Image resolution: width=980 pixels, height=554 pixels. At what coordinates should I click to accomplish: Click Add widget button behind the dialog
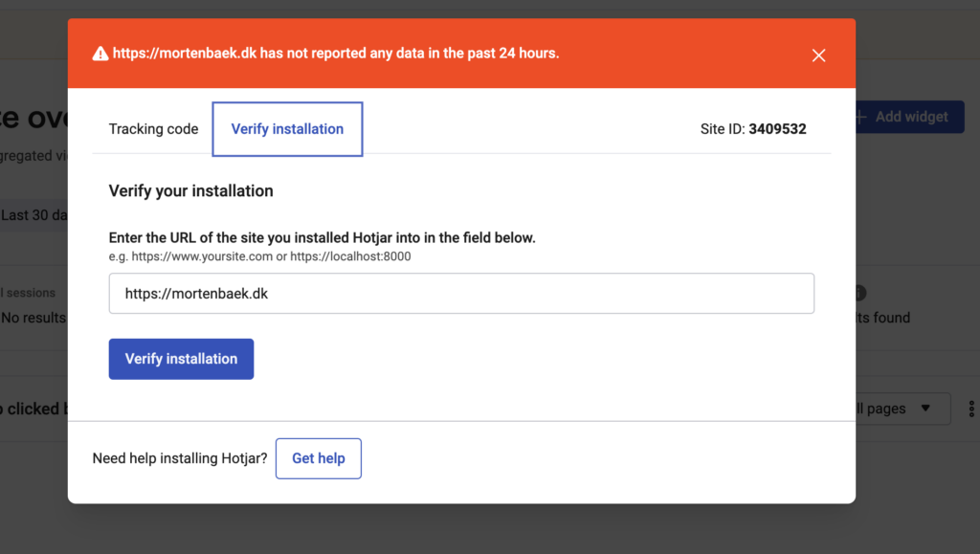[909, 117]
